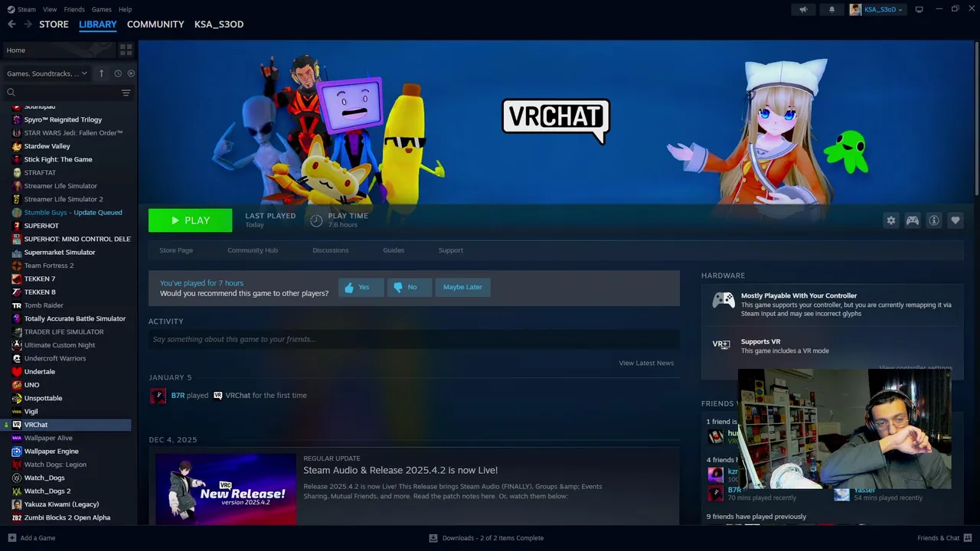980x551 pixels.
Task: Open the Games menu
Action: point(101,9)
